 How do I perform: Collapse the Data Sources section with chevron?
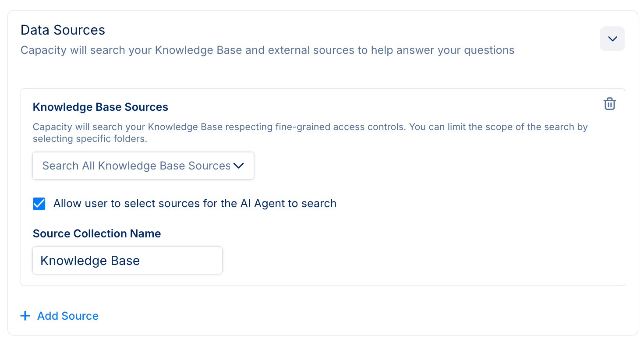click(612, 39)
